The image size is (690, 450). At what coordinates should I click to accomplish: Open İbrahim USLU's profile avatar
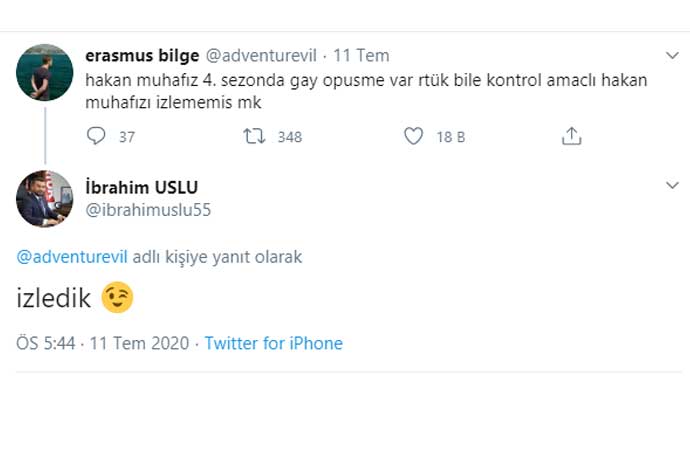(x=45, y=199)
